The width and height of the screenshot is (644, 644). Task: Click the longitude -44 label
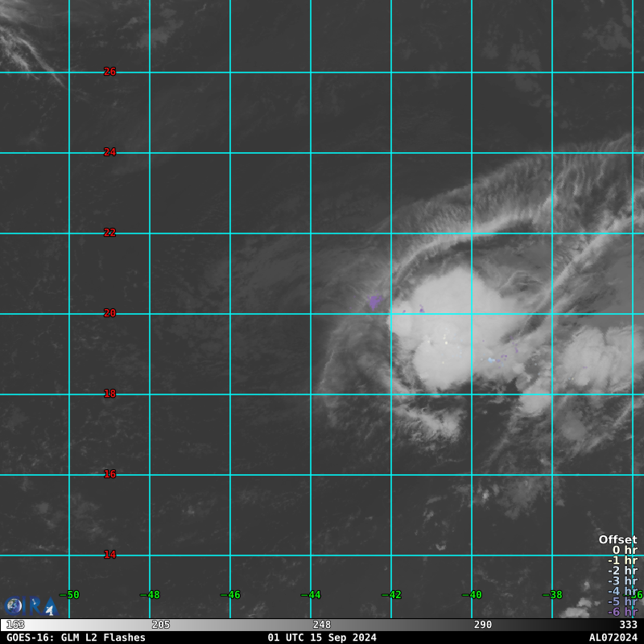311,595
